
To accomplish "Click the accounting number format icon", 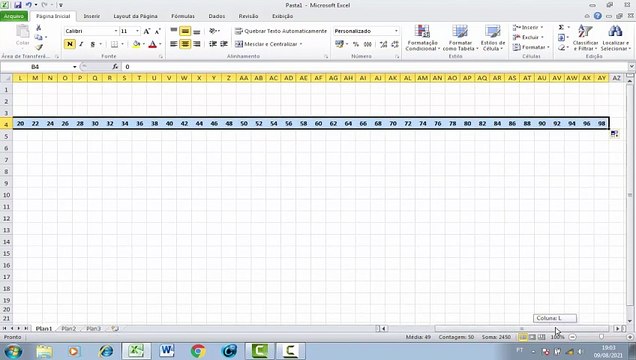I will pos(339,44).
